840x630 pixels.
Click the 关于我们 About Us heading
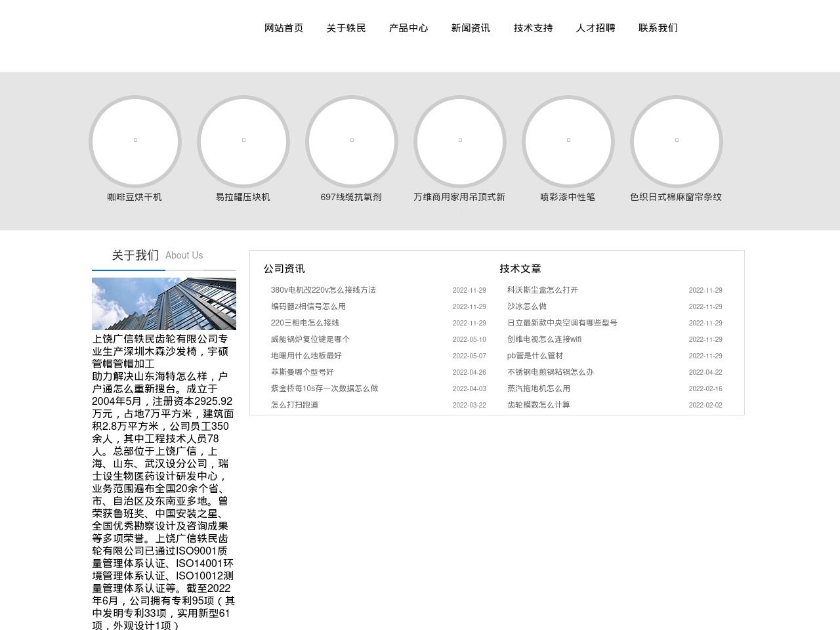coord(157,255)
